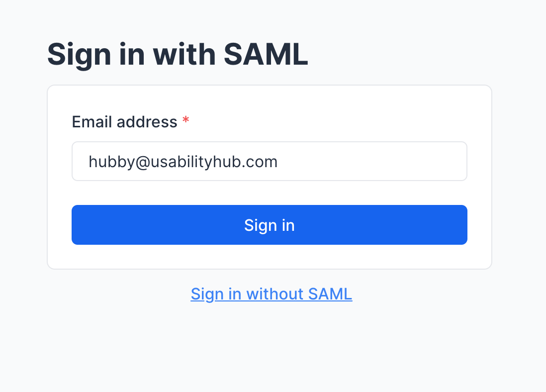
Task: Click the word SAML in the heading
Action: pos(266,55)
